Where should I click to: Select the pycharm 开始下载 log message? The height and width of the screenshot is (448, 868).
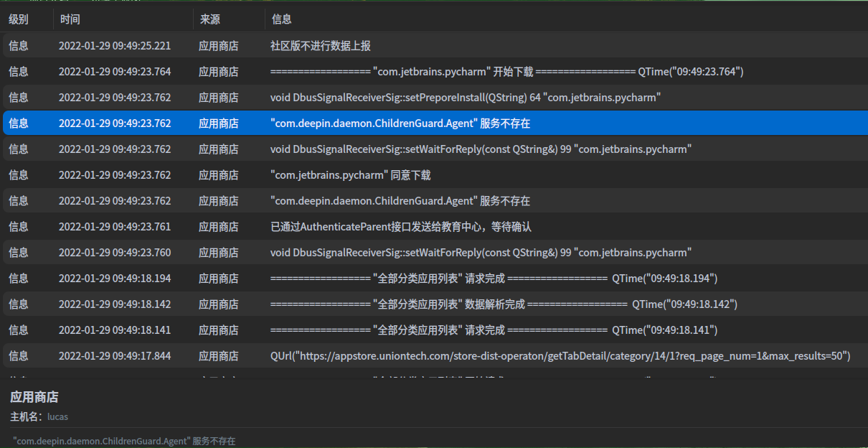click(506, 72)
